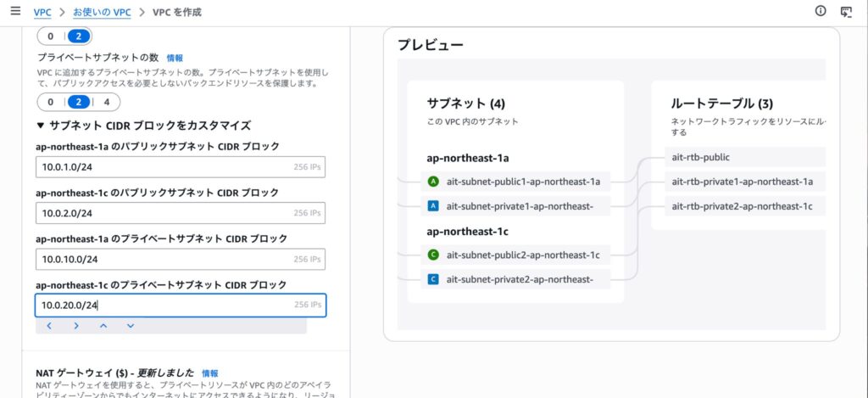Click green A icon for public1 subnet

433,181
